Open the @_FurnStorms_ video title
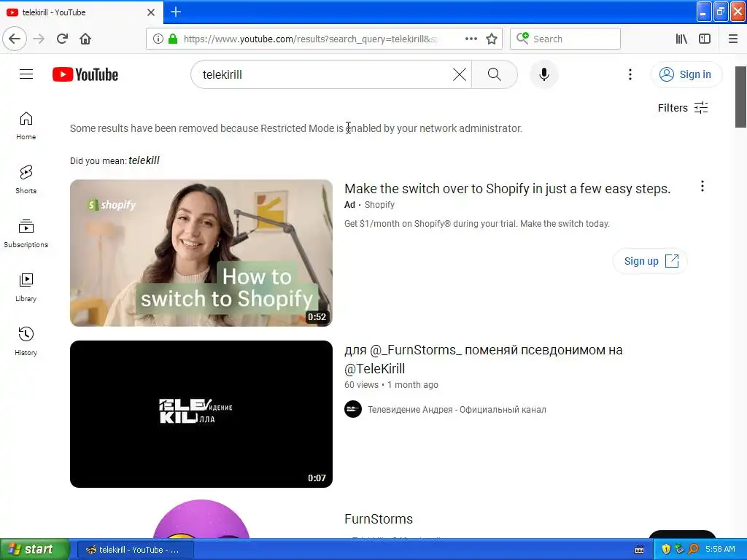This screenshot has width=747, height=560. coord(484,359)
